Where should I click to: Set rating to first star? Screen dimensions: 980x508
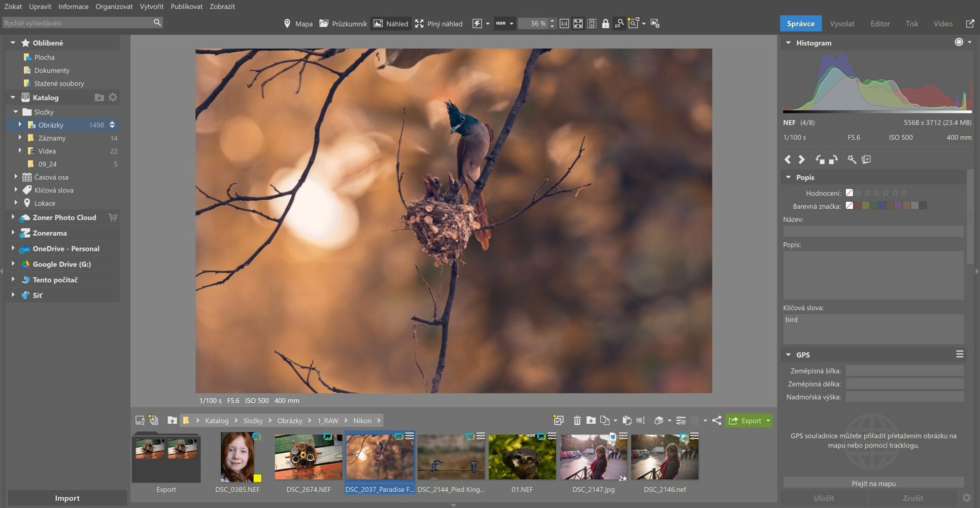(867, 193)
